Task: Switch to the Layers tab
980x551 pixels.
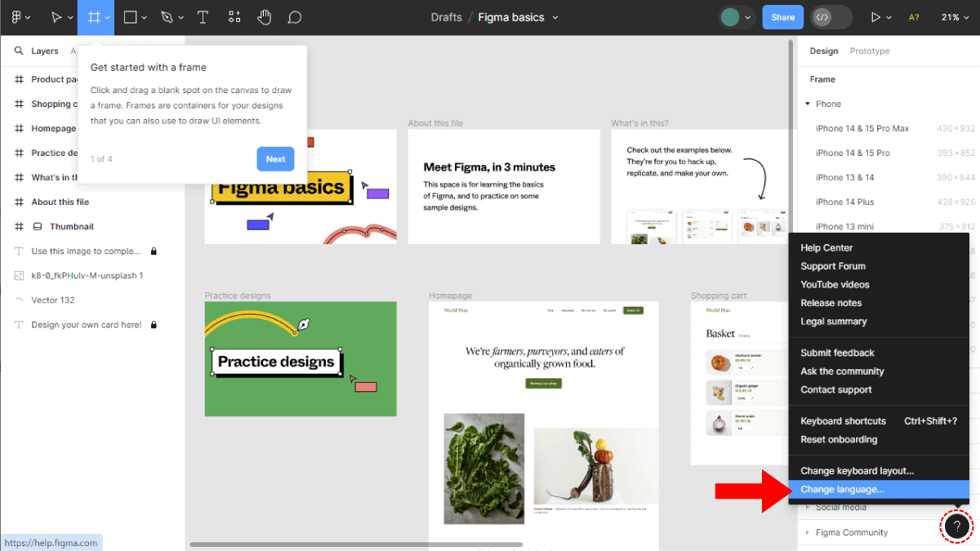Action: [x=45, y=51]
